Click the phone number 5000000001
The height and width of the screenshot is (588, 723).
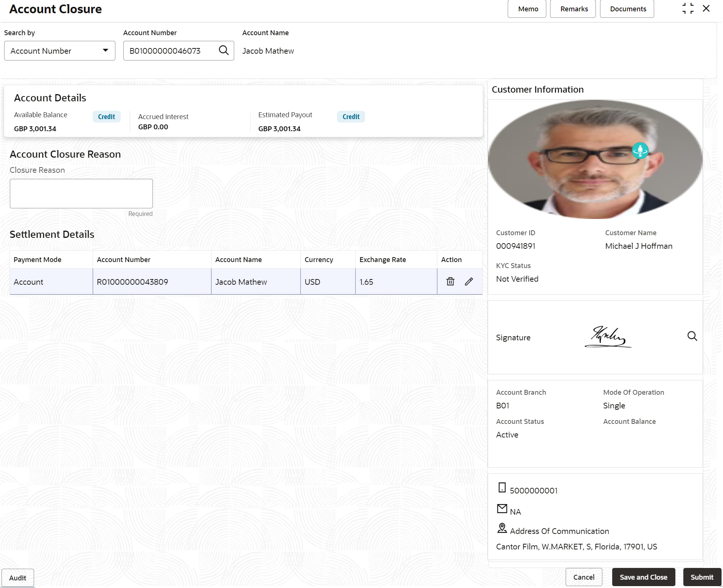[533, 490]
